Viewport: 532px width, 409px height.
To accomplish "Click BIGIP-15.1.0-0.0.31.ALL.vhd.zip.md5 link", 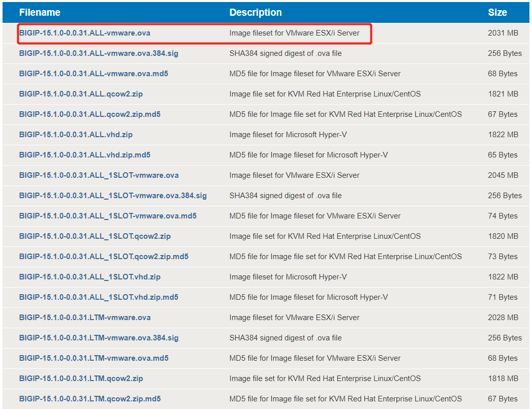I will pyautogui.click(x=85, y=155).
